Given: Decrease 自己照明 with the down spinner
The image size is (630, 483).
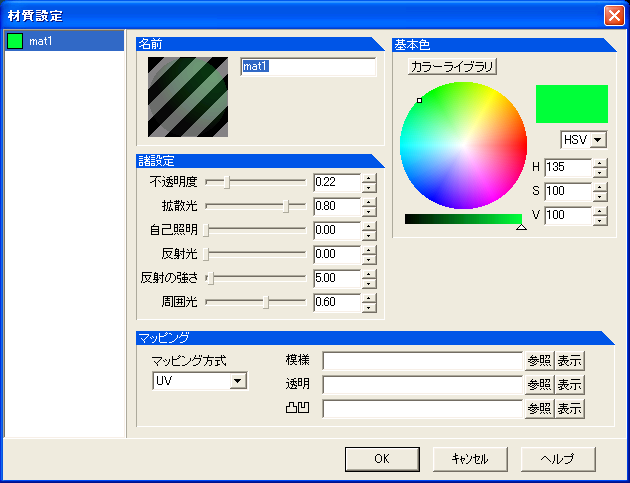Looking at the screenshot, I should 369,235.
